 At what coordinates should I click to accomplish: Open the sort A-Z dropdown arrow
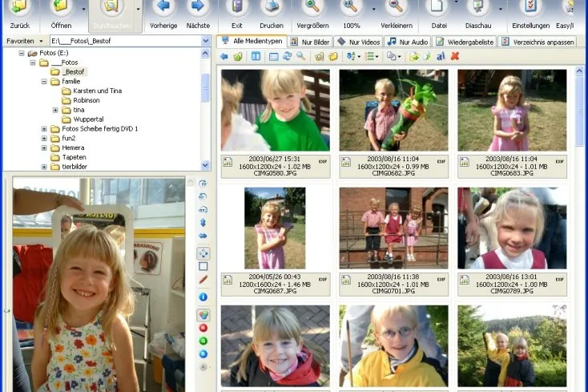pyautogui.click(x=359, y=57)
